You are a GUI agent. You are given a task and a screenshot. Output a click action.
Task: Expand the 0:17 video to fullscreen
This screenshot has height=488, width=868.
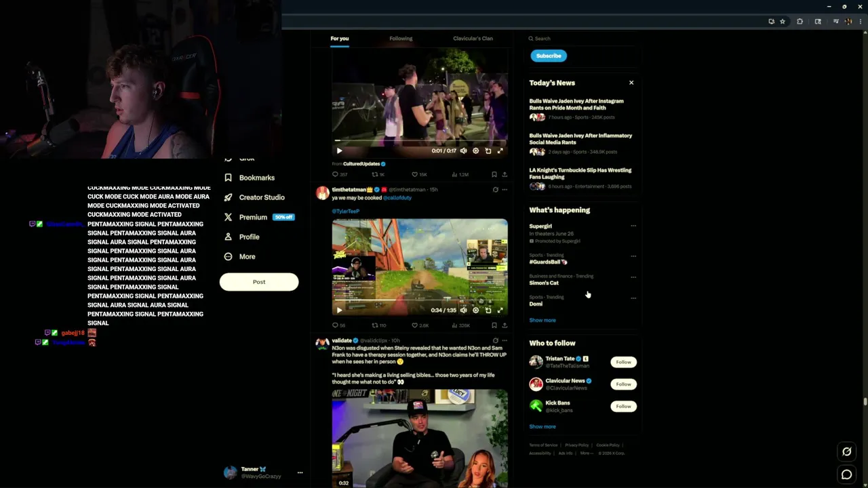click(500, 150)
